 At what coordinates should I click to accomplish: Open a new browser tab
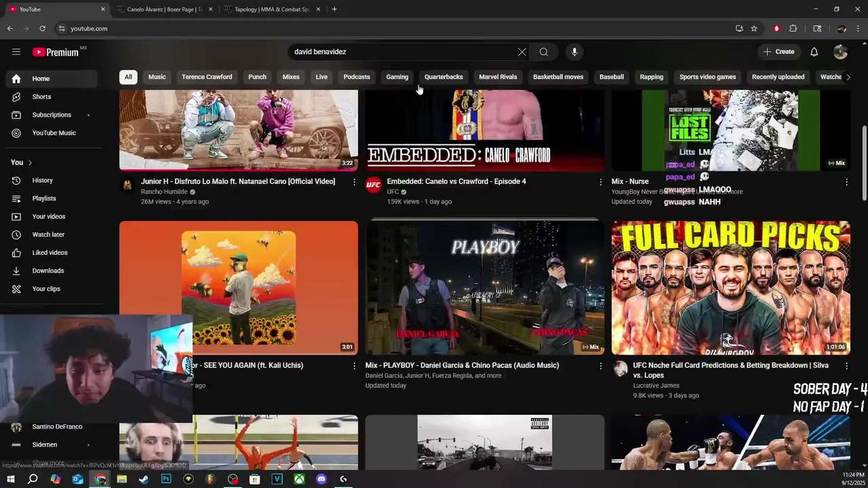334,9
